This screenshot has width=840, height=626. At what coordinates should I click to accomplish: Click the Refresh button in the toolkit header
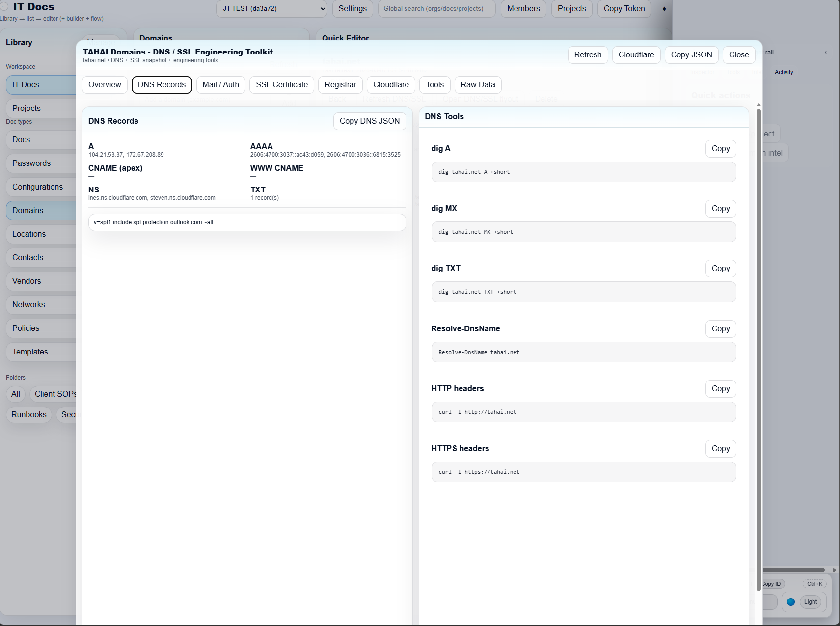pyautogui.click(x=588, y=54)
